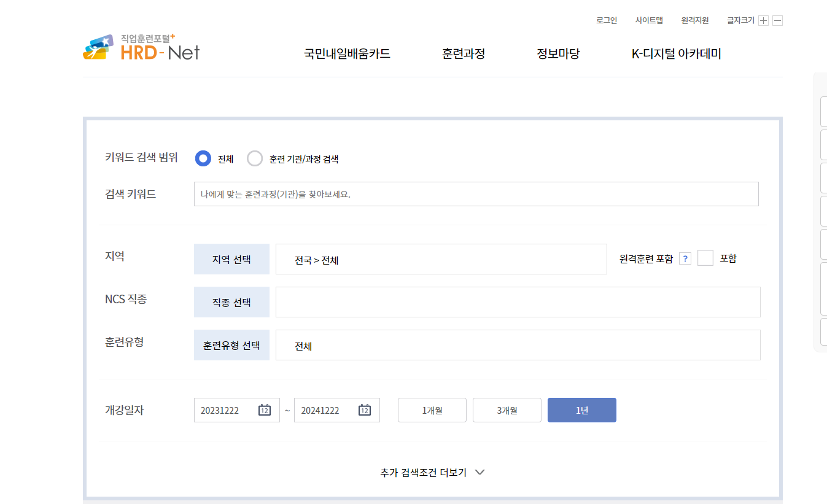827x504 pixels.
Task: Click the HRD-Net logo
Action: 141,47
